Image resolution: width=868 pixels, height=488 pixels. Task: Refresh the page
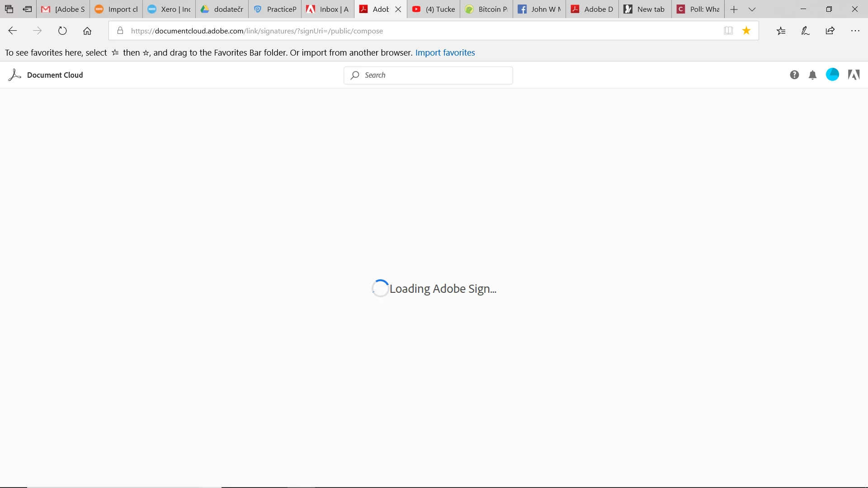pos(62,31)
